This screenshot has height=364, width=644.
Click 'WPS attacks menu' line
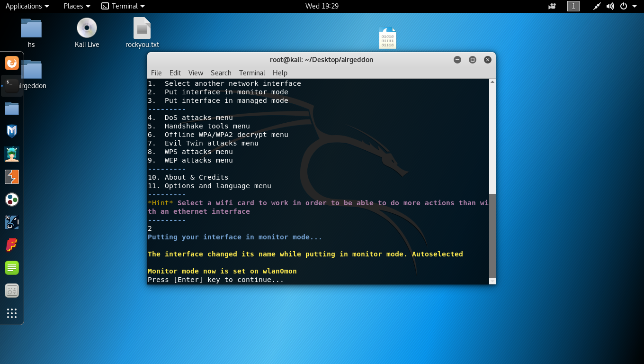click(x=190, y=152)
